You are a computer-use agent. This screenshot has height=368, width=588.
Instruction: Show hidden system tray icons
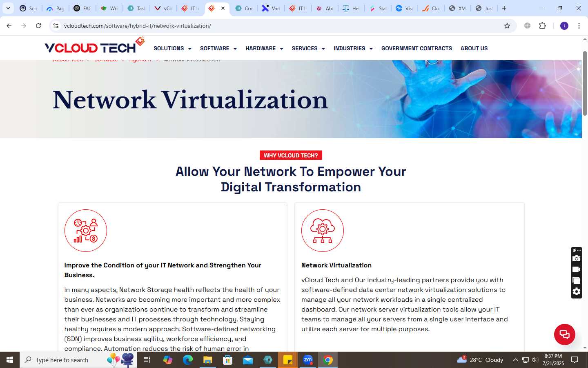point(515,360)
